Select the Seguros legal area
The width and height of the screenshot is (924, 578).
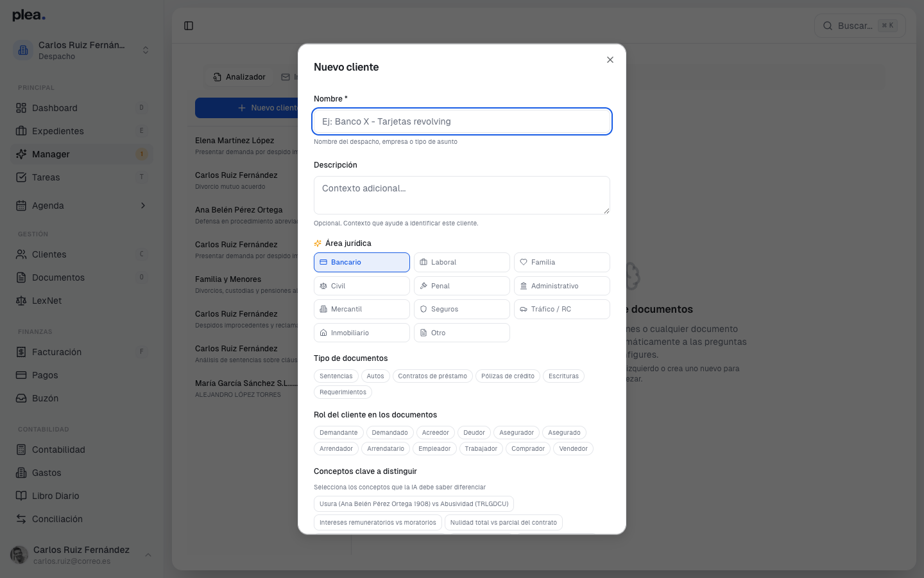click(x=462, y=309)
